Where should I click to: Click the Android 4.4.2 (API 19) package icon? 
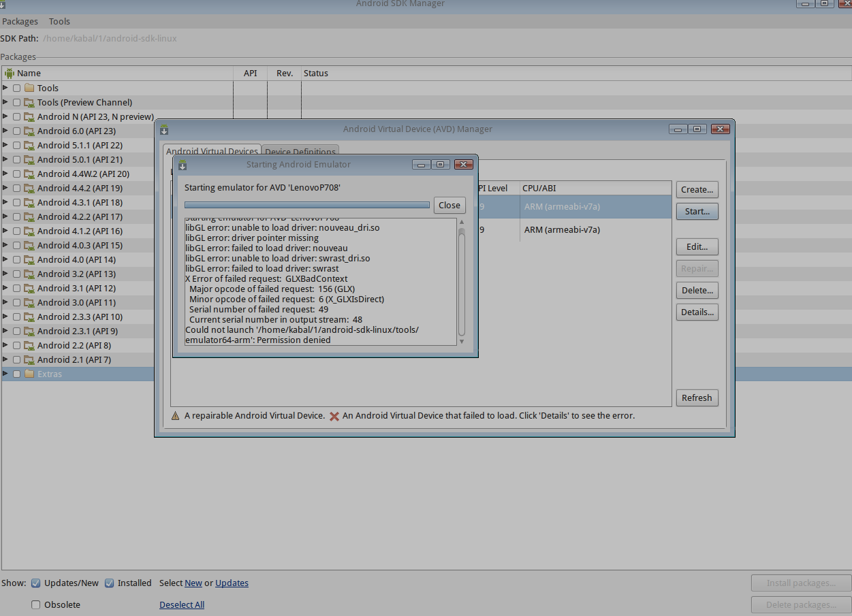click(29, 188)
